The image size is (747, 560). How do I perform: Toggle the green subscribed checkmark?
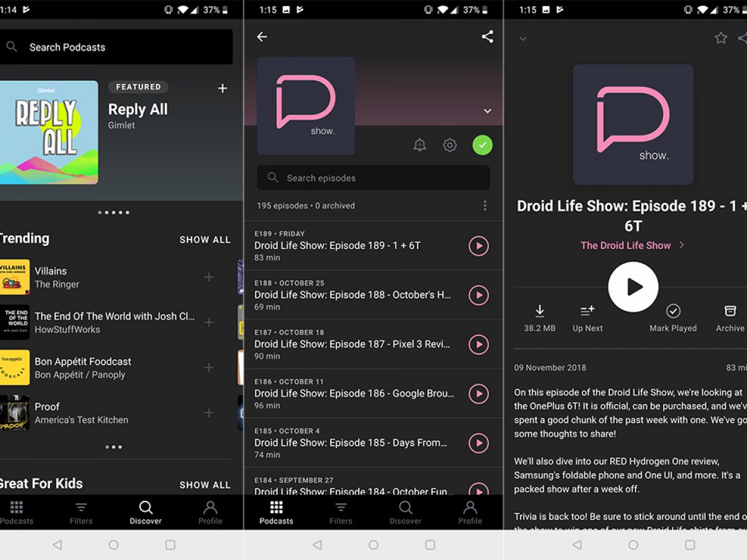pos(482,146)
